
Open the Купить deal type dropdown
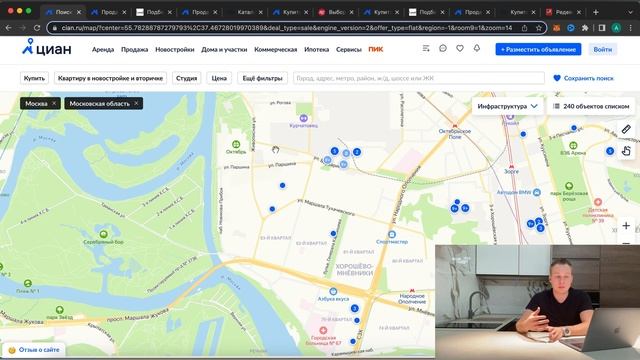click(x=34, y=78)
